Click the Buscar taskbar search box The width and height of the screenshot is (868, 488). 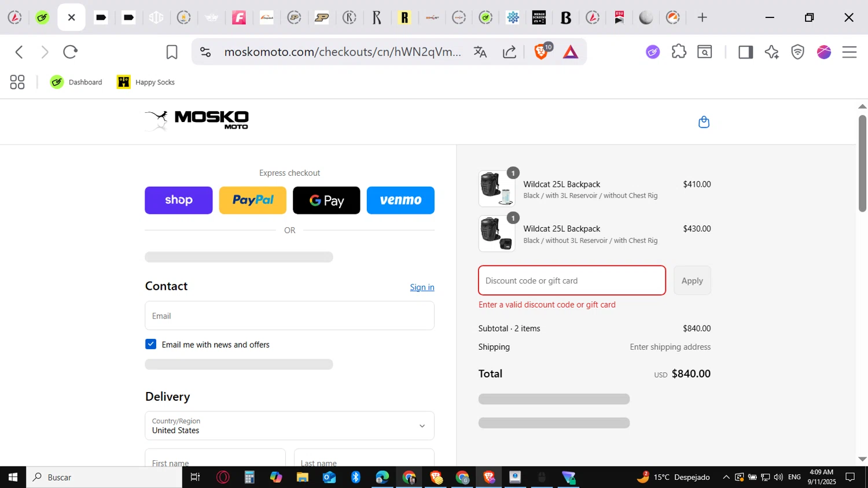point(104,477)
